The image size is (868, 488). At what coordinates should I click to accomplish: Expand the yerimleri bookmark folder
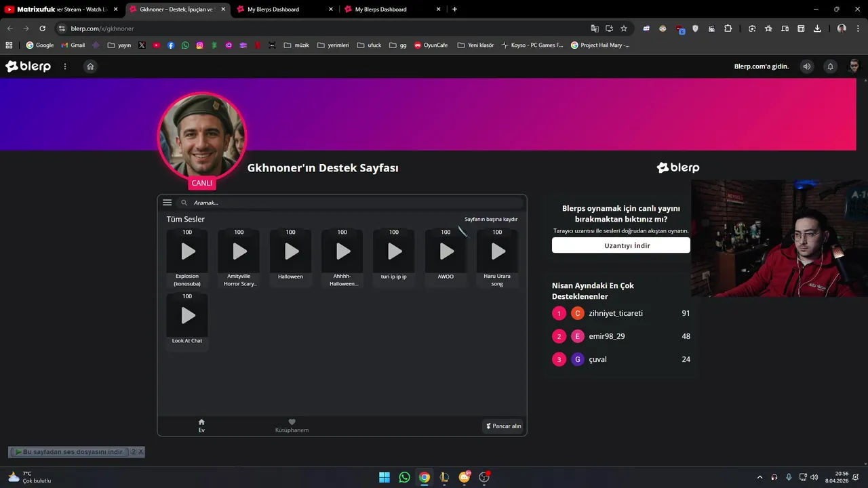coord(333,45)
